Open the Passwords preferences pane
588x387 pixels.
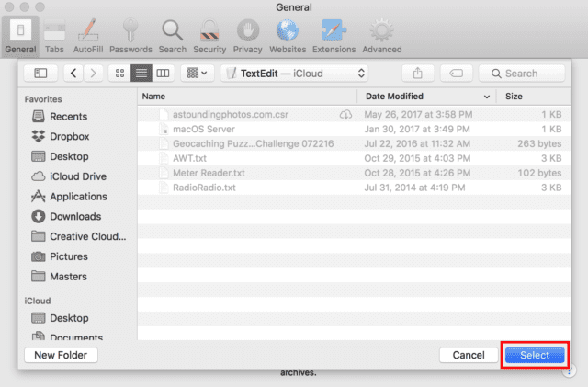click(x=130, y=35)
